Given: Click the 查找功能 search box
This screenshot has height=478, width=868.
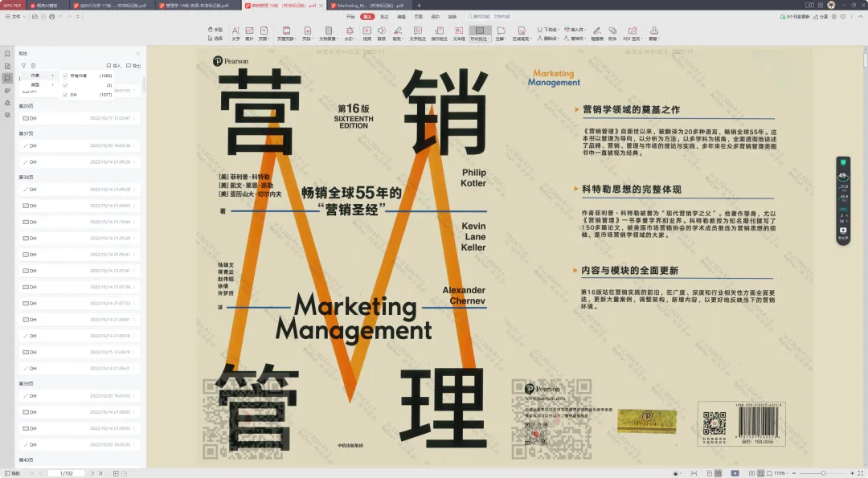Looking at the screenshot, I should click(x=489, y=17).
